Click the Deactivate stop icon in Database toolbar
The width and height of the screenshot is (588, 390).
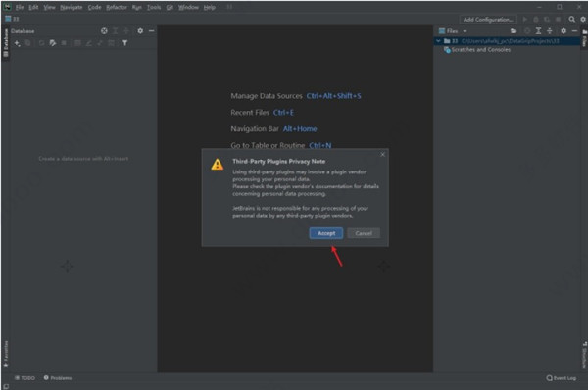point(64,43)
